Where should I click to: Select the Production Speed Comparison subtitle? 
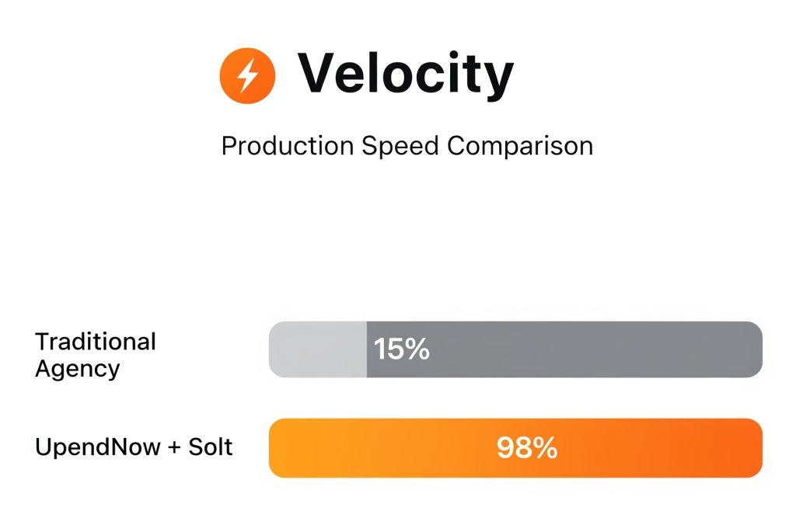click(407, 146)
